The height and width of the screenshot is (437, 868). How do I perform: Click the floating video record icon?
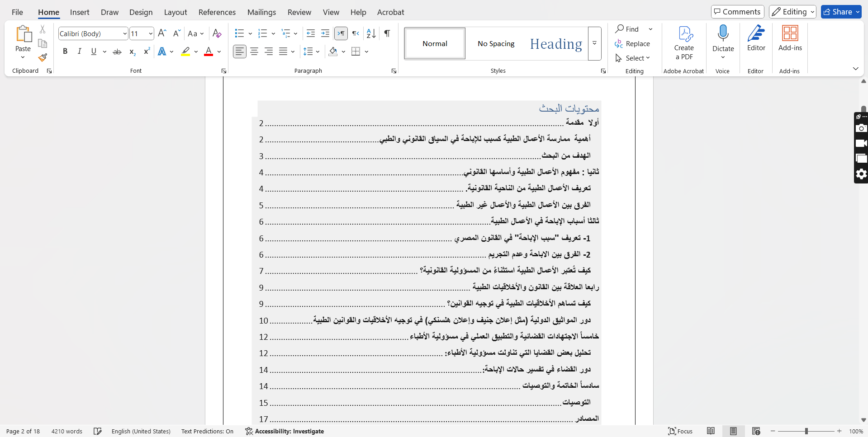(x=861, y=143)
